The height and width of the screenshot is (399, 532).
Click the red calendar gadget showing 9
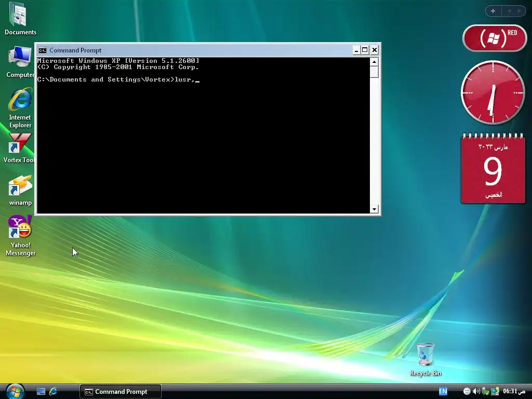coord(493,168)
